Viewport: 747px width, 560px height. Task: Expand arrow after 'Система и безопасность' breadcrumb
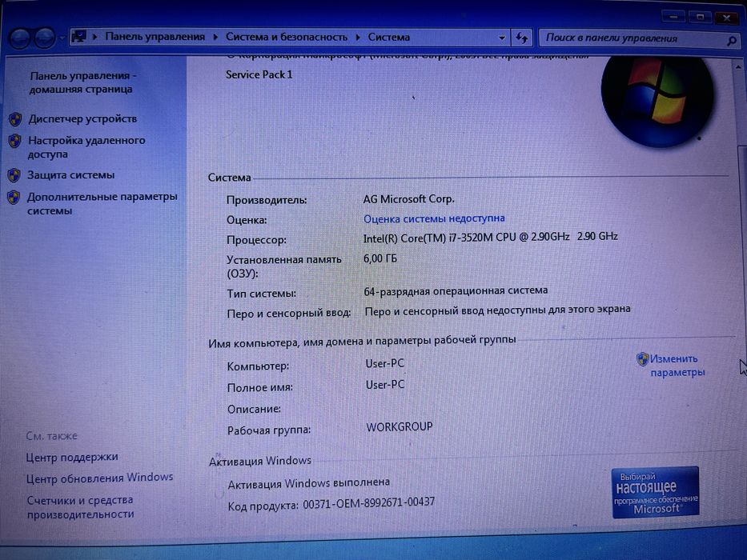(x=358, y=37)
